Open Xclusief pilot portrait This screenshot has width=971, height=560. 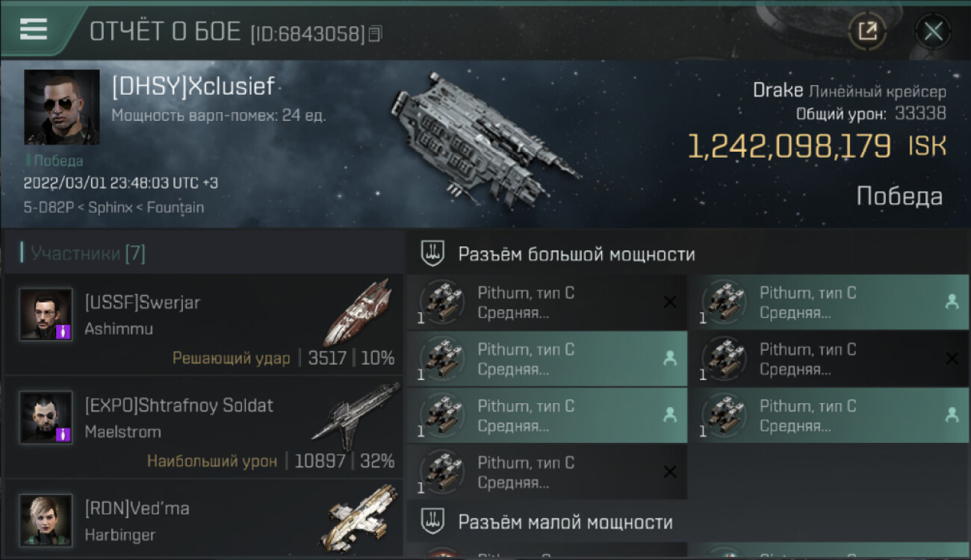pyautogui.click(x=61, y=107)
